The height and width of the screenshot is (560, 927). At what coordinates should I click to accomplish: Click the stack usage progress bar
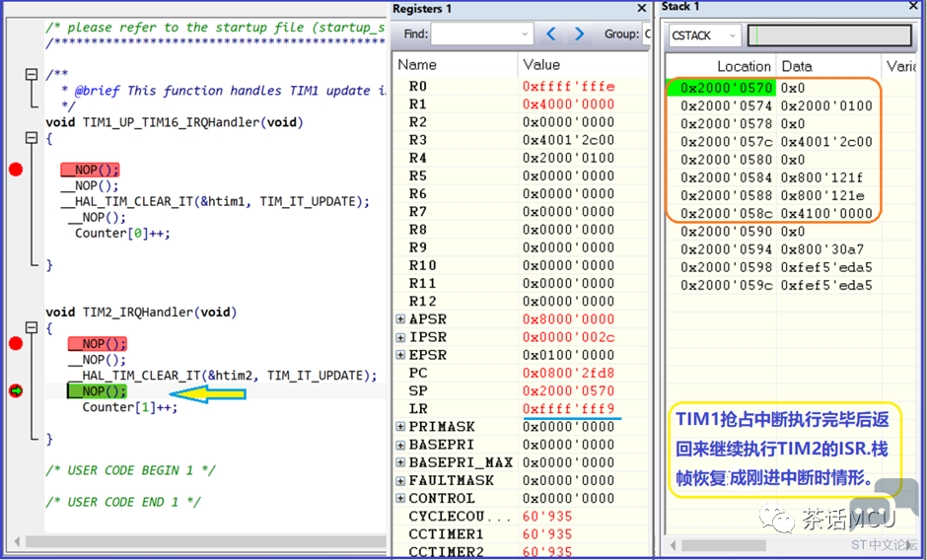click(x=829, y=35)
